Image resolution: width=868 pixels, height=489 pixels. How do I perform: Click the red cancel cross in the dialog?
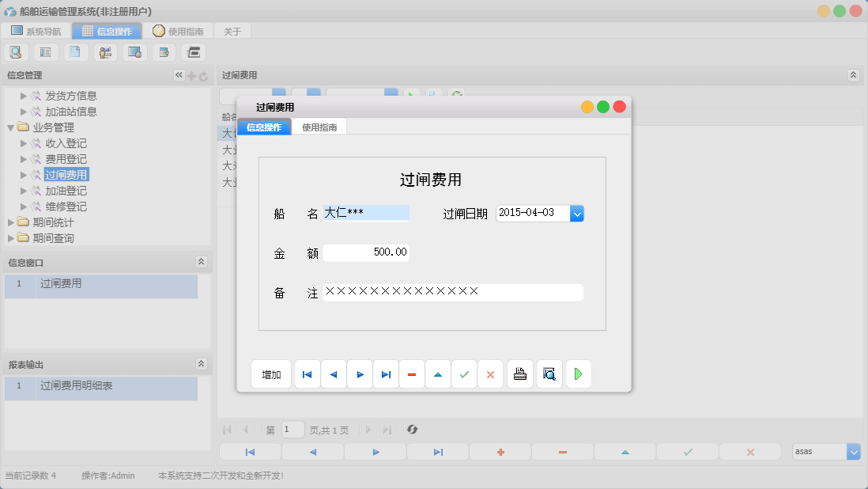(490, 373)
